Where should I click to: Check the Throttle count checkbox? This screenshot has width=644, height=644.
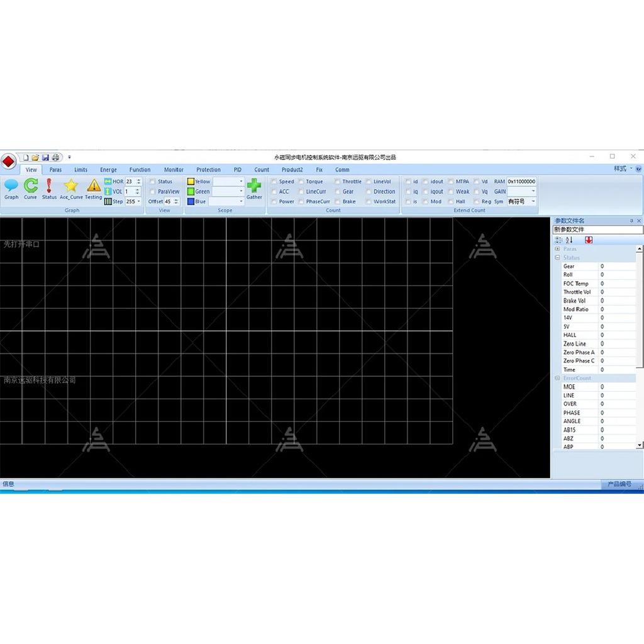click(x=337, y=182)
